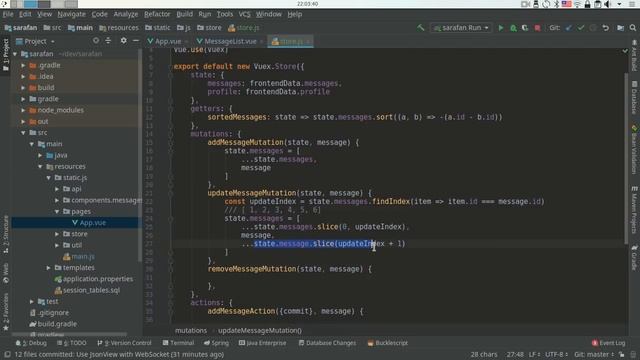Image resolution: width=640 pixels, height=360 pixels.
Task: Open the Event Log
Action: pos(608,343)
